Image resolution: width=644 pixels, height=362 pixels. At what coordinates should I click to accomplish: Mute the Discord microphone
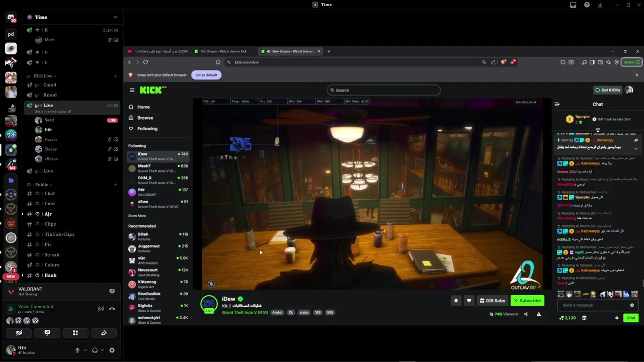(77, 350)
